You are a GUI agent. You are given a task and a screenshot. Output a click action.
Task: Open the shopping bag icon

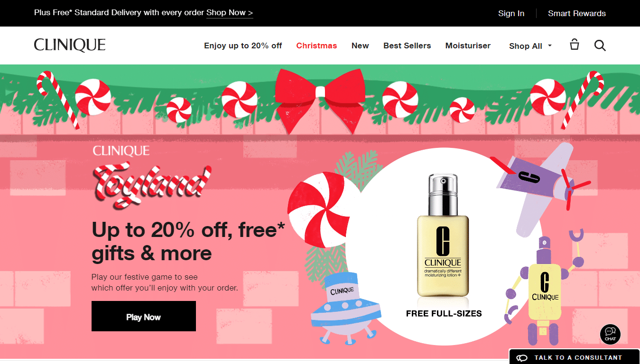(x=575, y=45)
